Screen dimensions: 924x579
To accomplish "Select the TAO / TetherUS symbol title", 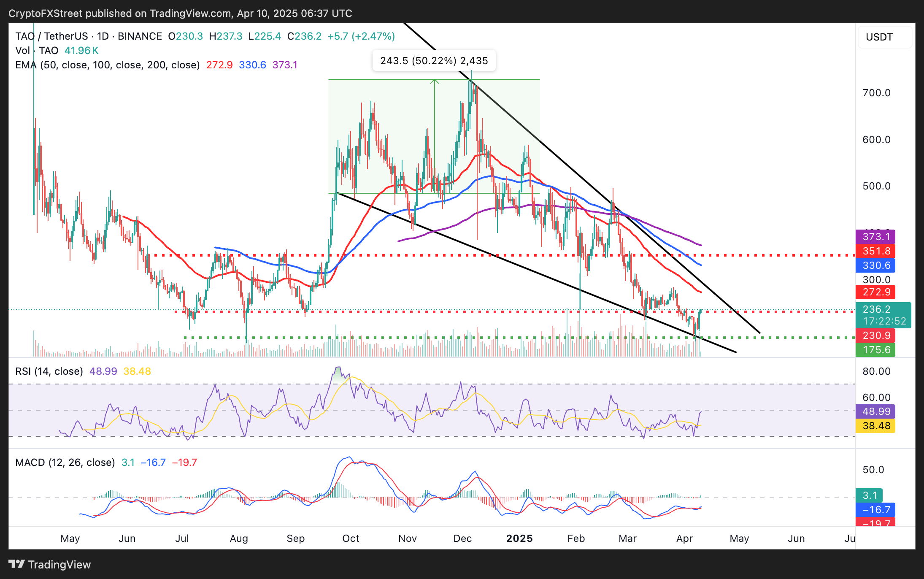I will coord(51,36).
